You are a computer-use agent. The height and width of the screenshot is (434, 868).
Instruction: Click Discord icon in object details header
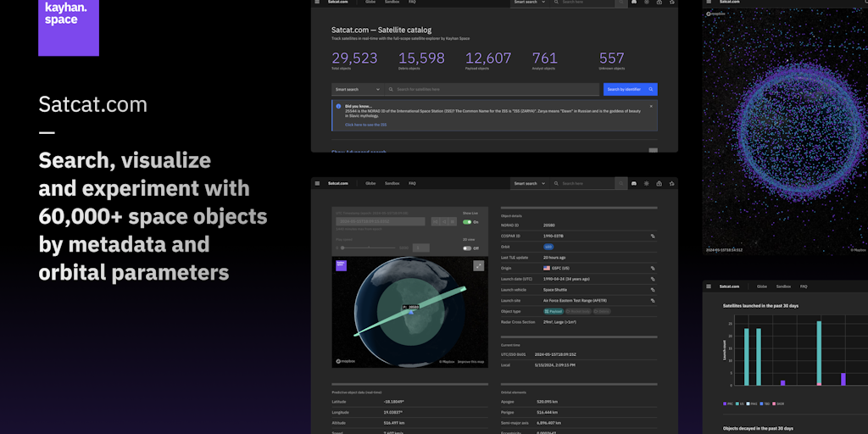(x=634, y=183)
